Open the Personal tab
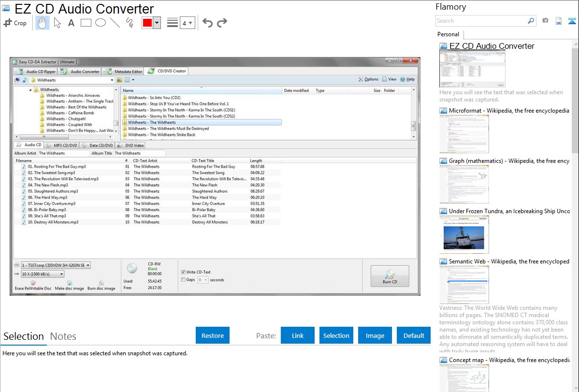The height and width of the screenshot is (392, 579). 448,34
